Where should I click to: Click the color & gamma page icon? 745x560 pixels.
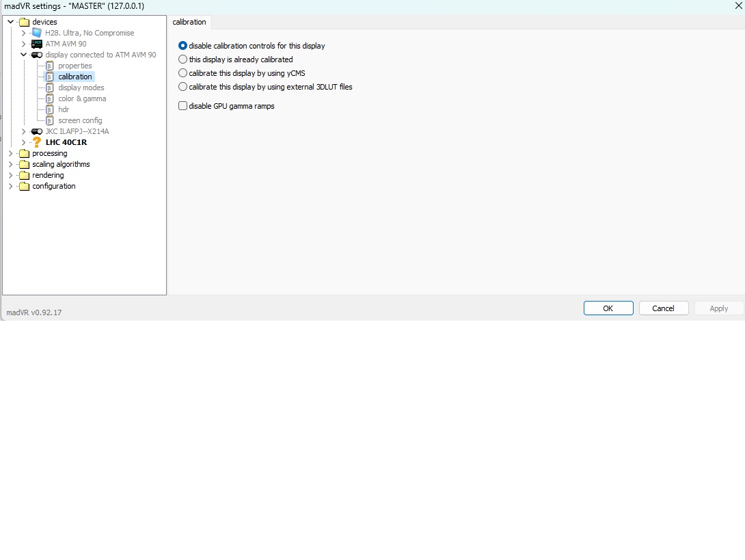tap(50, 98)
